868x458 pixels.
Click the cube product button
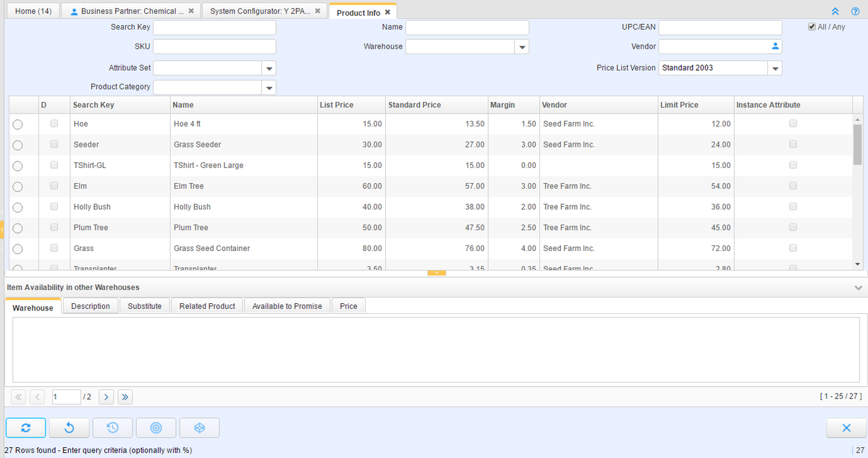pos(199,428)
